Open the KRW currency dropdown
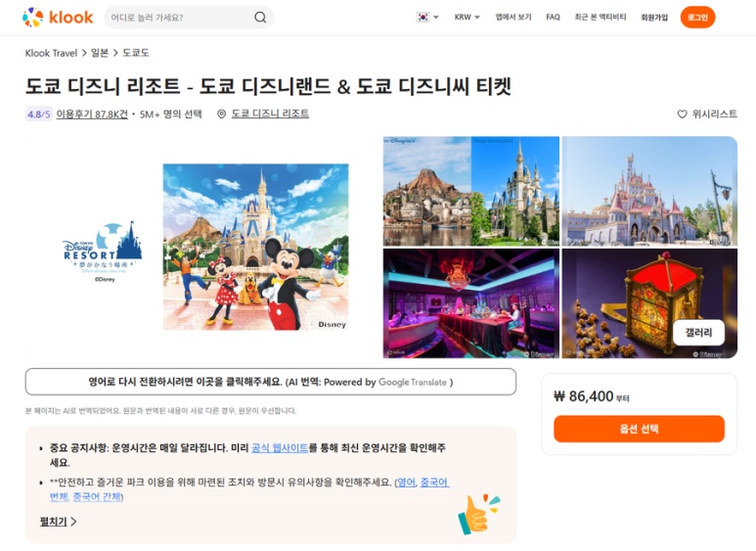This screenshot has width=756, height=551. coord(467,18)
